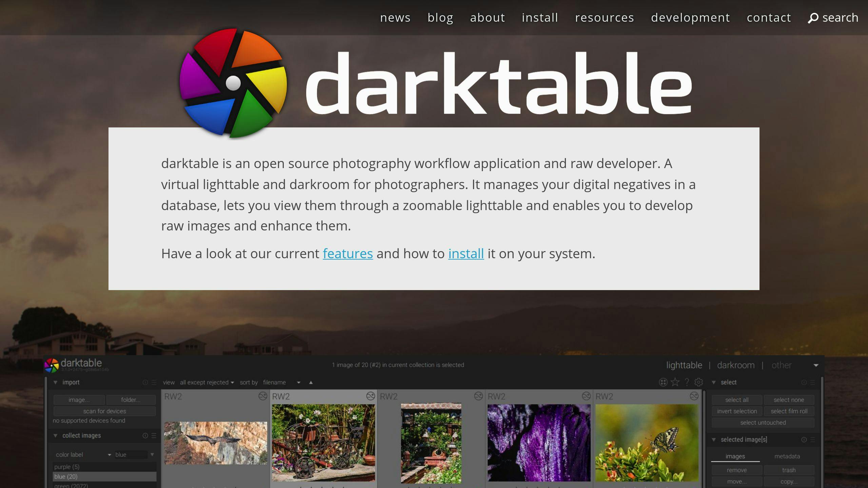Click the trash button
The image size is (868, 488).
(x=789, y=470)
